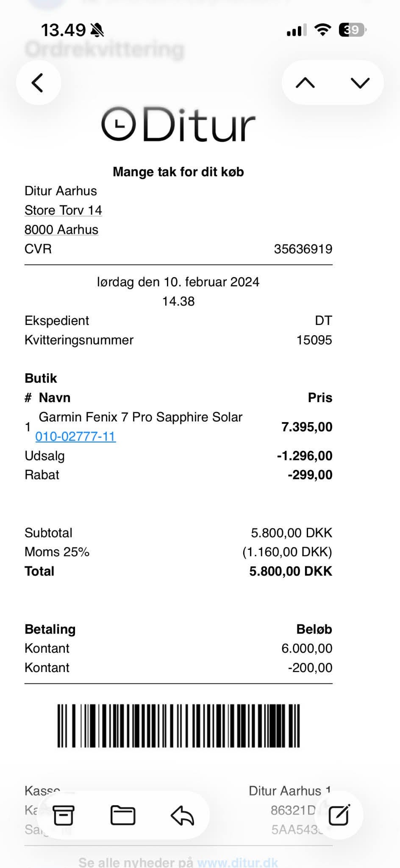The width and height of the screenshot is (400, 868).
Task: Go to previous message with up chevron
Action: click(305, 83)
